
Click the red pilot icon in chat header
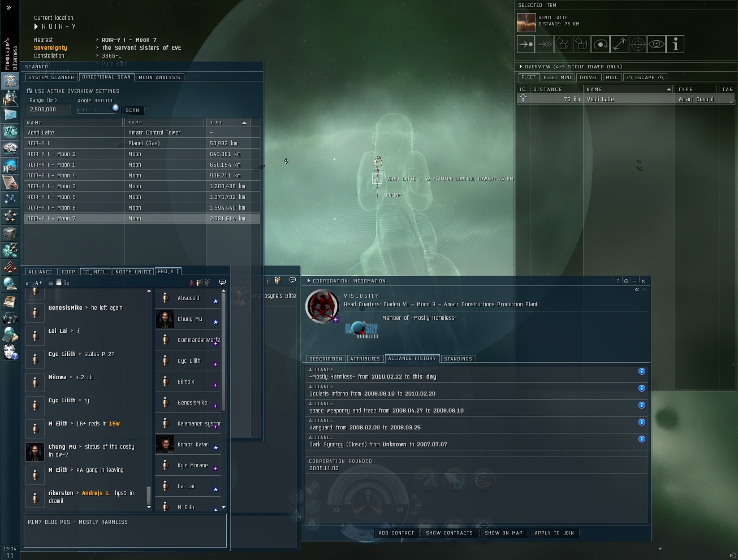[x=192, y=283]
